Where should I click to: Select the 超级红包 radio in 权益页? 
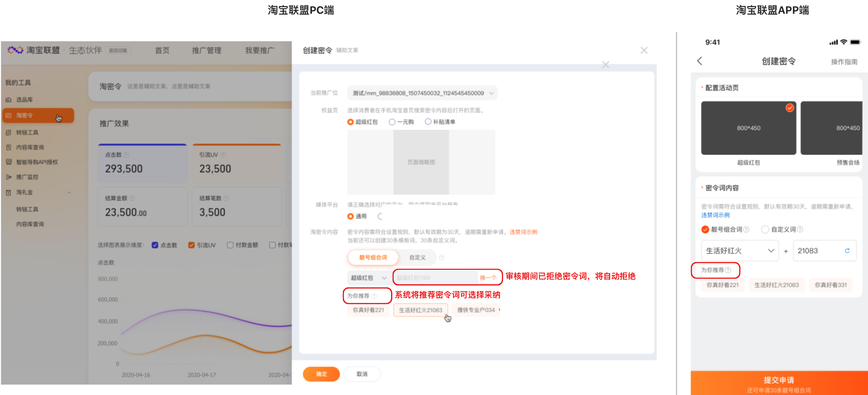point(350,122)
